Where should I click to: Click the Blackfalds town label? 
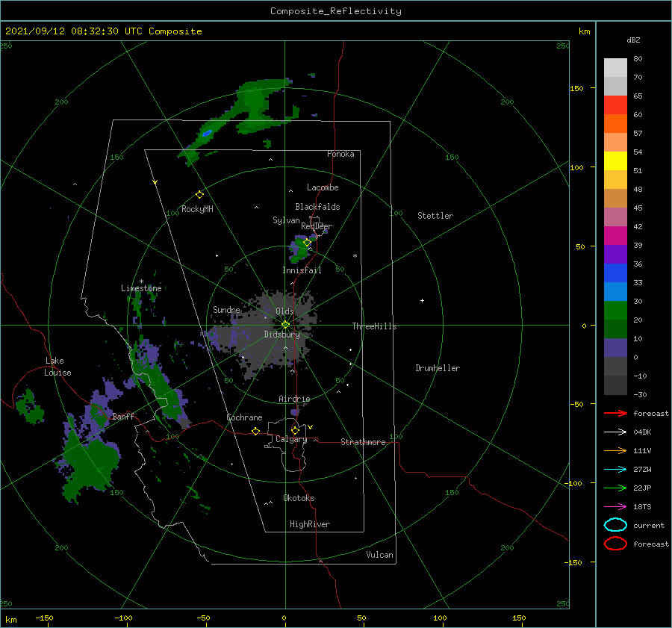coord(317,207)
